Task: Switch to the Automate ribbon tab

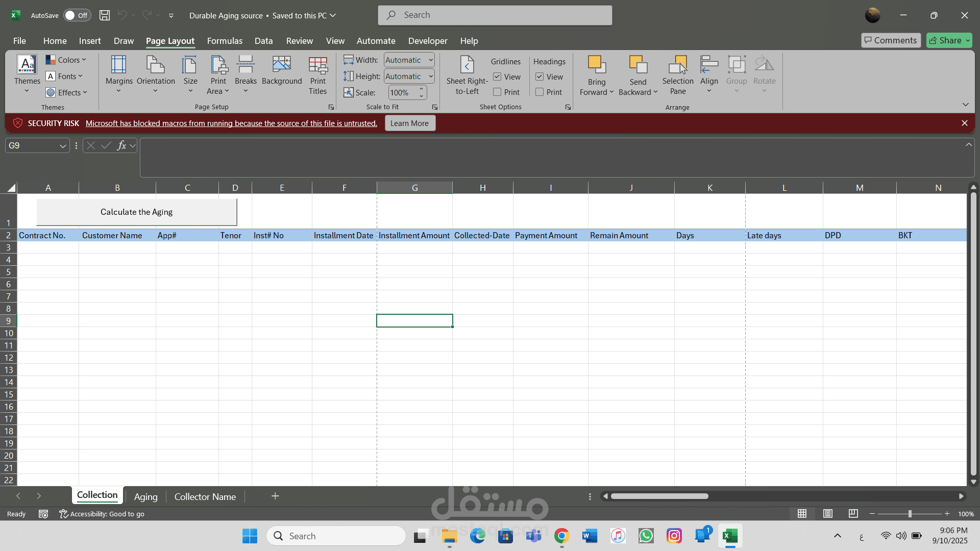Action: click(x=376, y=41)
